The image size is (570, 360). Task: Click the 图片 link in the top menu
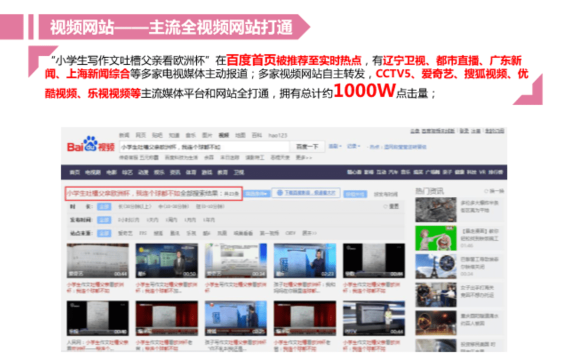pos(207,135)
